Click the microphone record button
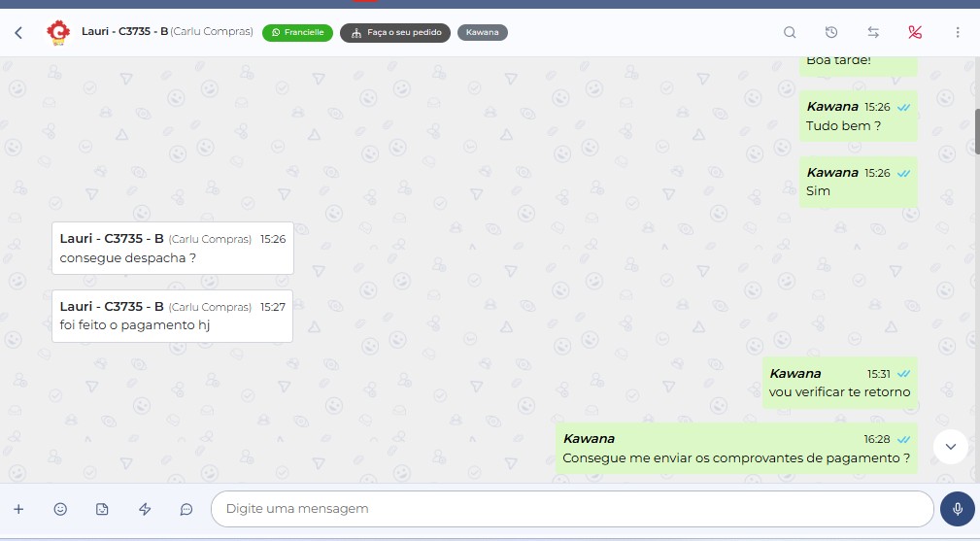Screen dimensions: 980x541 pyautogui.click(x=957, y=509)
